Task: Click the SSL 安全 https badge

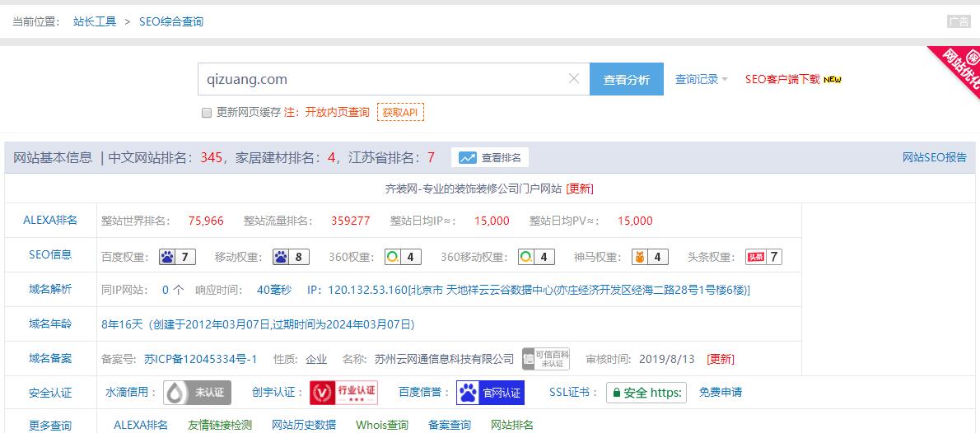Action: (x=646, y=393)
